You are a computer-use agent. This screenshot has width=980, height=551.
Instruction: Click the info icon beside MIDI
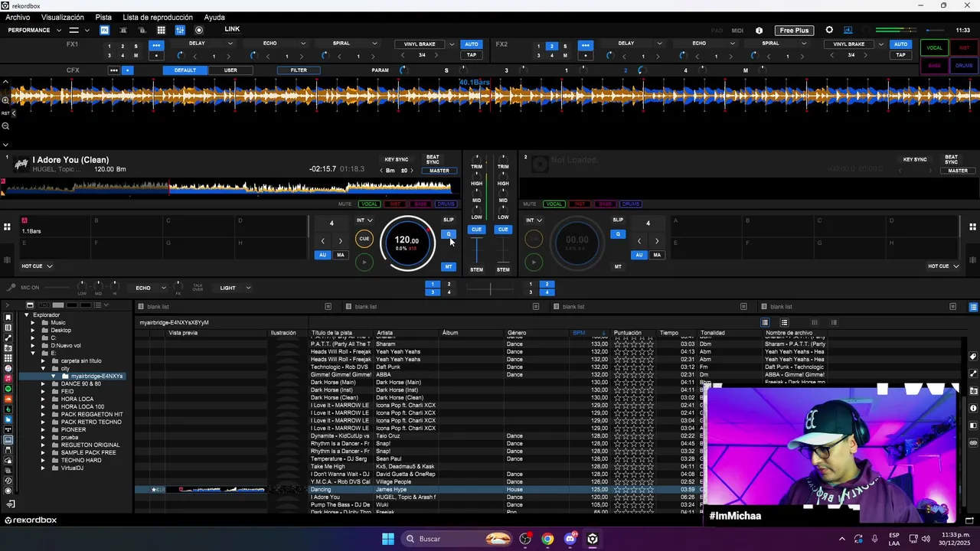pyautogui.click(x=759, y=31)
